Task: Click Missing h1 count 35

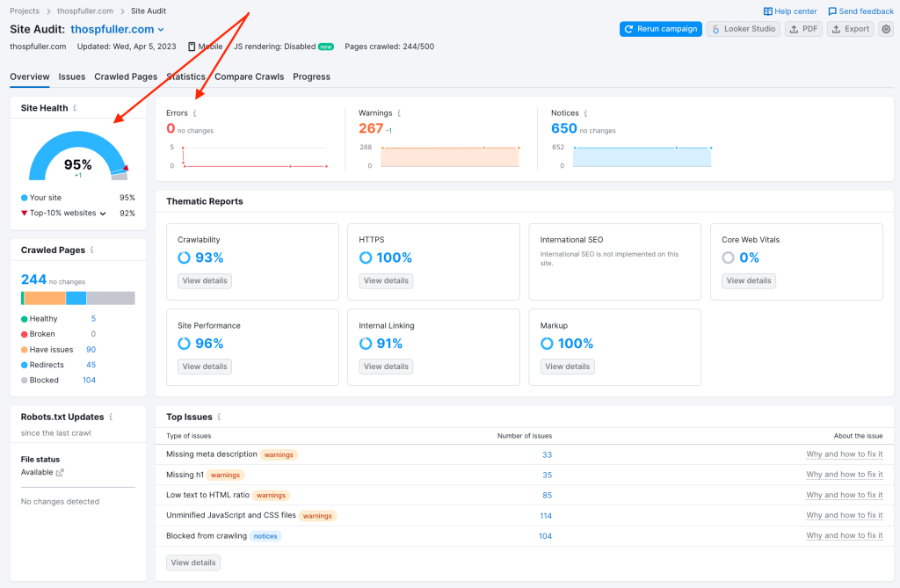Action: (547, 475)
